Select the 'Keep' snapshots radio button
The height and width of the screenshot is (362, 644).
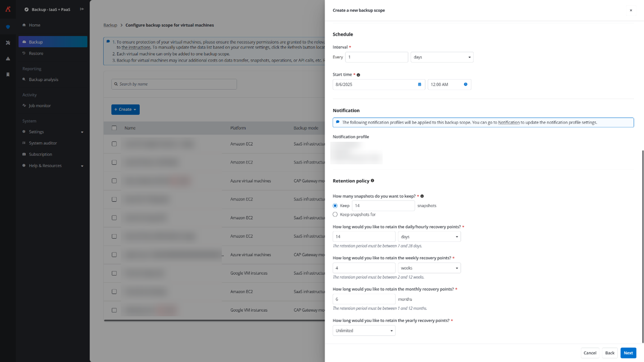[335, 206]
